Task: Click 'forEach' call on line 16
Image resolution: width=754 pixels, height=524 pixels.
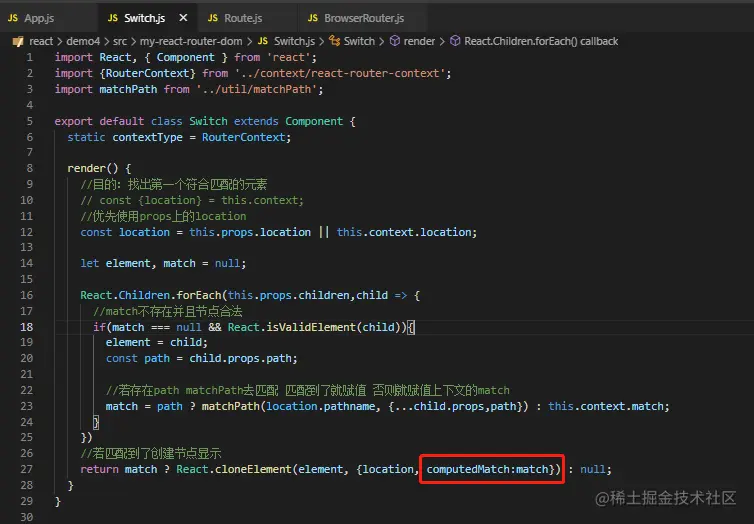Action: (199, 295)
